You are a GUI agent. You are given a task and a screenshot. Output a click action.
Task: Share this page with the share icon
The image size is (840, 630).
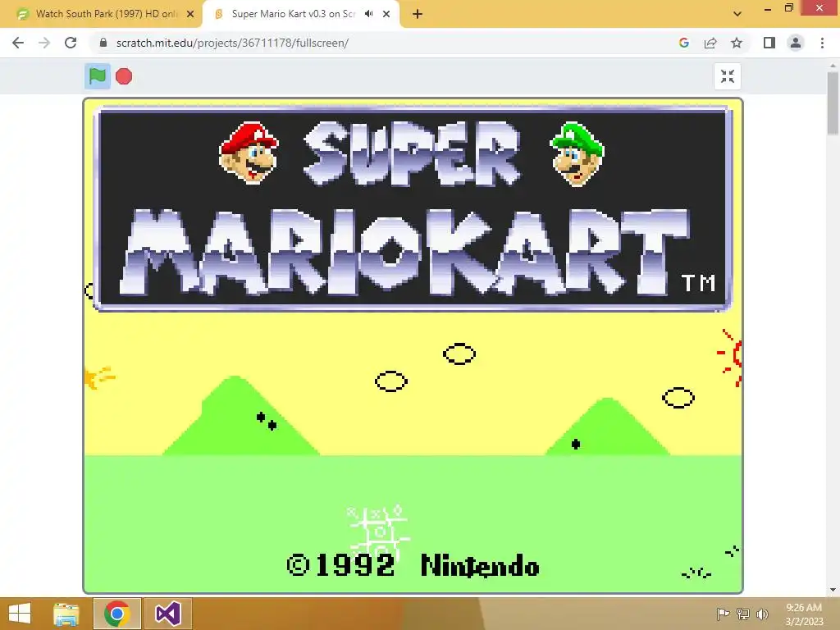(710, 43)
